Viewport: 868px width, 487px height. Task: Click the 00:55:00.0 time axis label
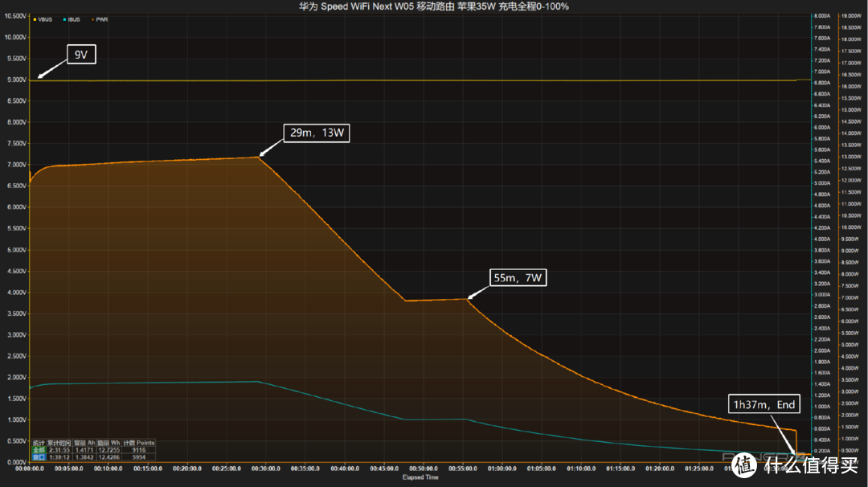[463, 469]
